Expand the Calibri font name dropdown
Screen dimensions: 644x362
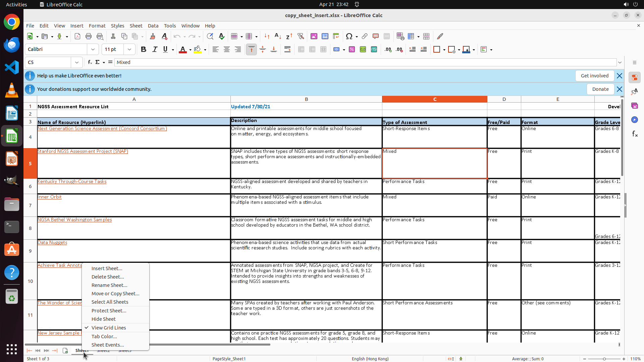tap(93, 50)
